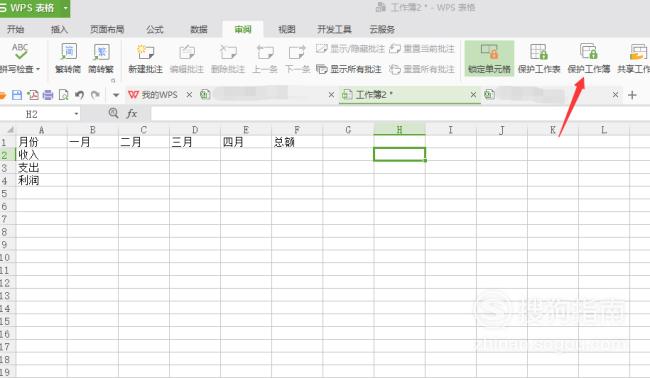Click cell containing 收入
The width and height of the screenshot is (650, 378).
(x=41, y=155)
